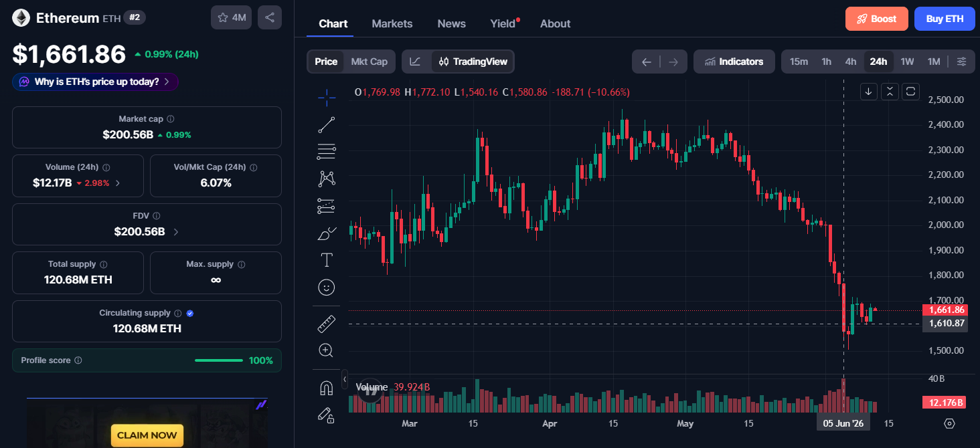Click the verified circulating supply badge

click(190, 313)
